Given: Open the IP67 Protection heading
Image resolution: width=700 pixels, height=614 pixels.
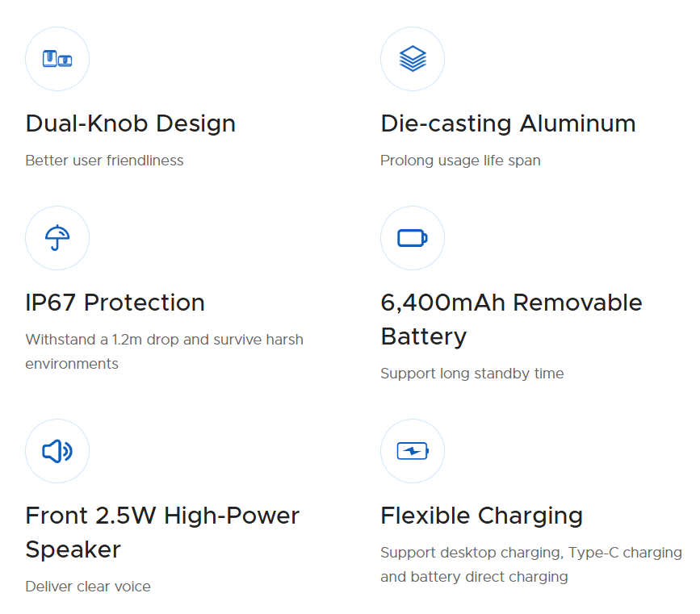Looking at the screenshot, I should (x=115, y=303).
